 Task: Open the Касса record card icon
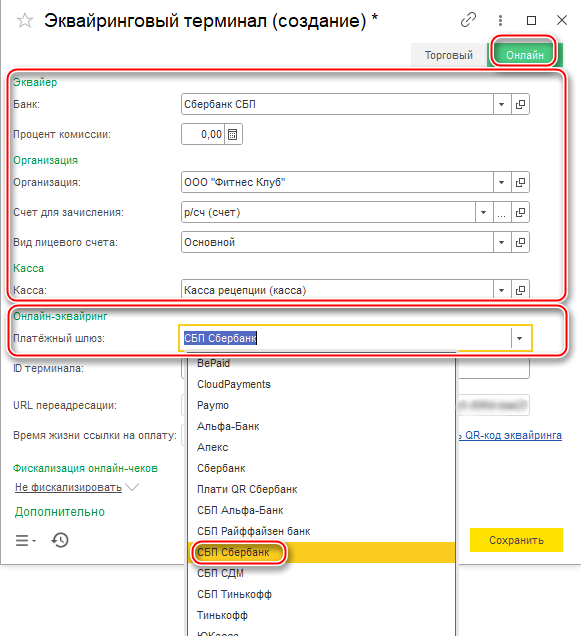pyautogui.click(x=520, y=290)
